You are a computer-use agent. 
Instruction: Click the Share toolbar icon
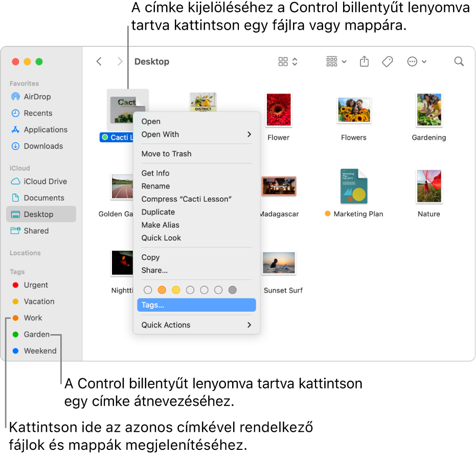pyautogui.click(x=364, y=61)
